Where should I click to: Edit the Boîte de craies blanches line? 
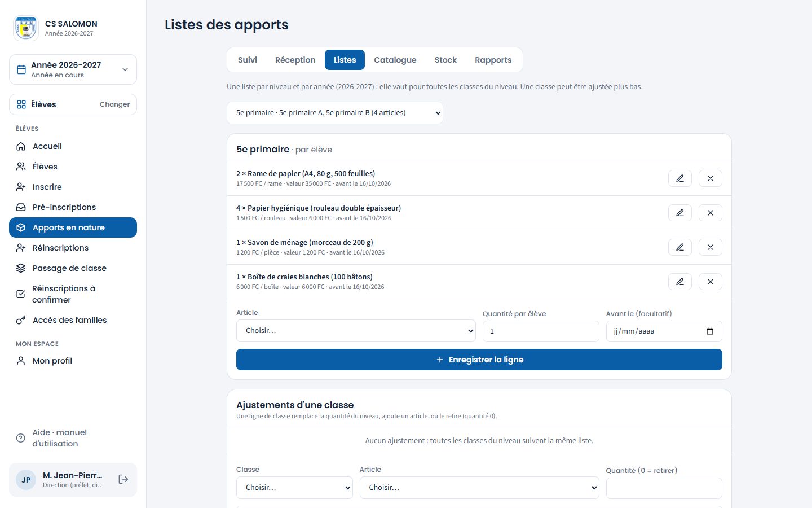pyautogui.click(x=680, y=282)
